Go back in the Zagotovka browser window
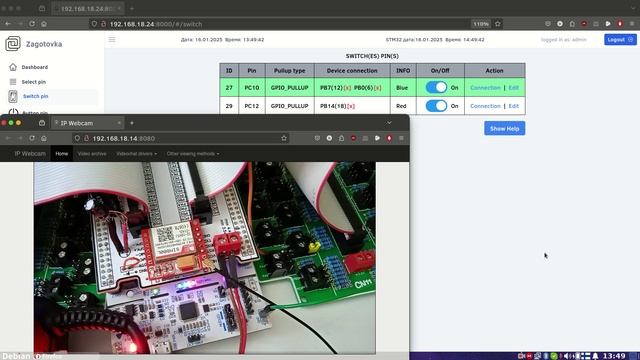640x360 pixels. point(8,24)
